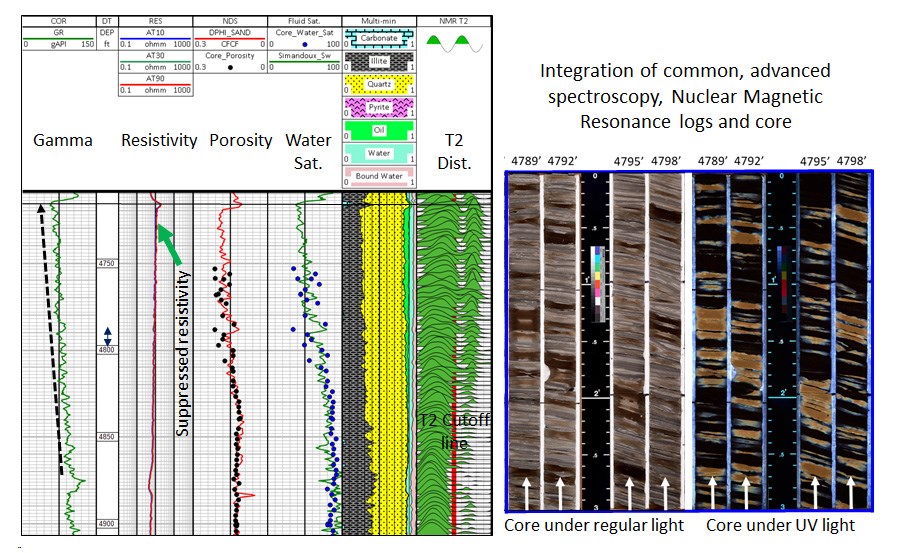This screenshot has width=897, height=553.
Task: Select the Bound Water legend swatch
Action: (377, 177)
